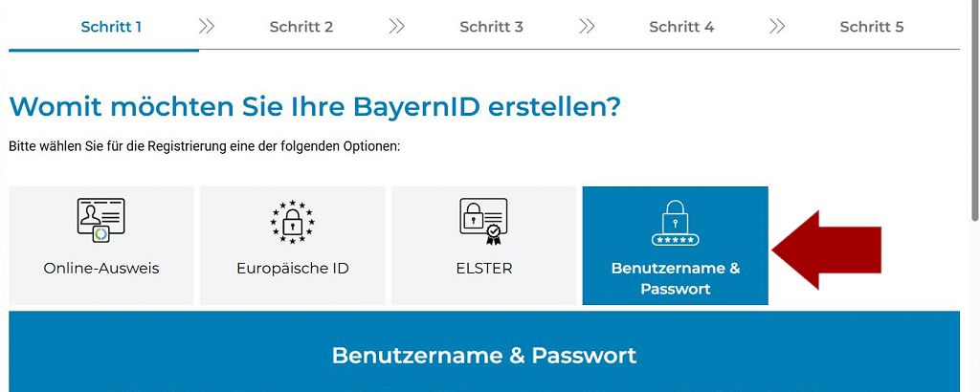Click the Europäische ID stars lock icon
Screen dimensions: 980x392
[292, 222]
